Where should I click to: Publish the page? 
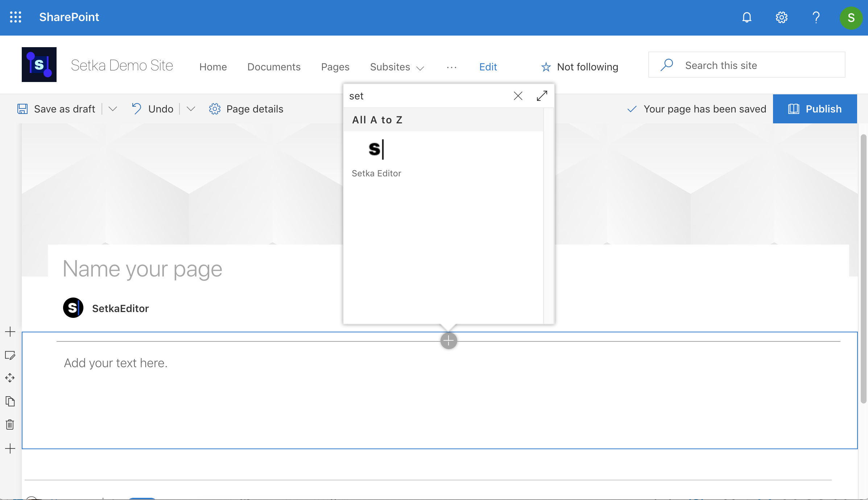point(815,109)
